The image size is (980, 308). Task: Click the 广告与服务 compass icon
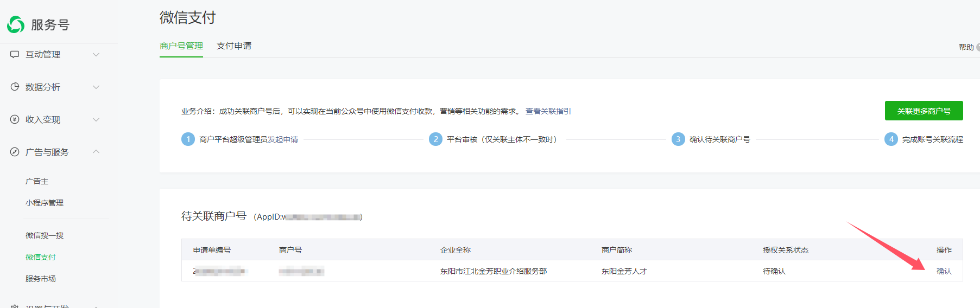point(15,152)
